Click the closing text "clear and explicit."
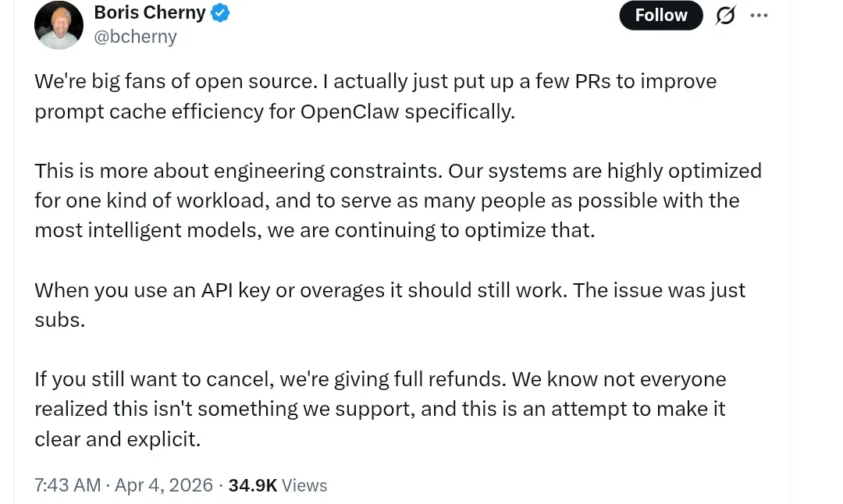The width and height of the screenshot is (843, 504). [117, 439]
